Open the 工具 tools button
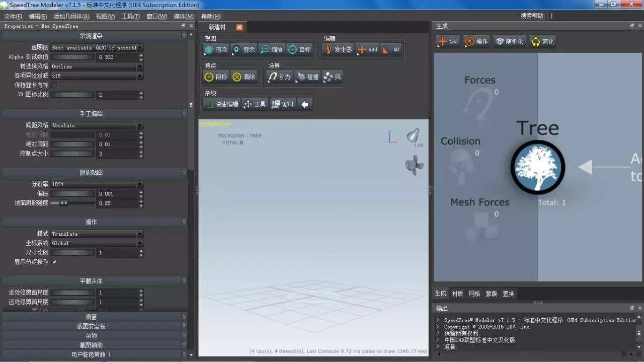The width and height of the screenshot is (644, 362). [x=255, y=104]
